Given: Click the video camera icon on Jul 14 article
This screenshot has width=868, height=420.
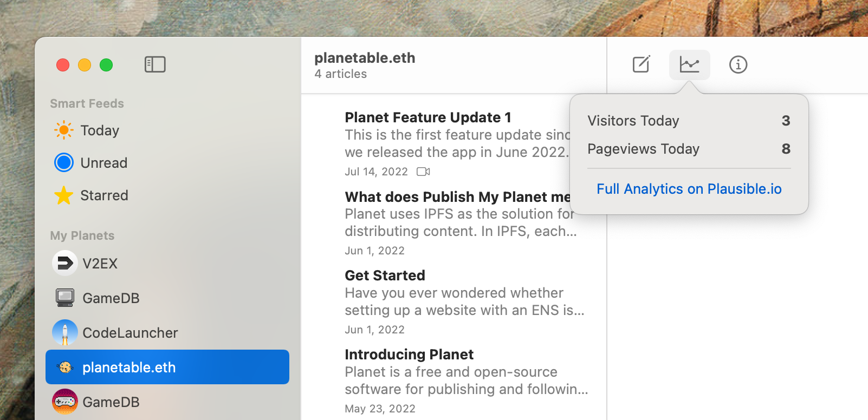Looking at the screenshot, I should click(423, 172).
